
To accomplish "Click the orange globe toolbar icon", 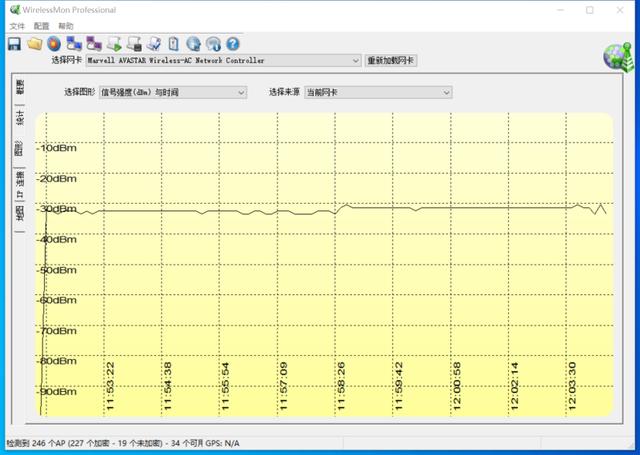I will tap(53, 44).
